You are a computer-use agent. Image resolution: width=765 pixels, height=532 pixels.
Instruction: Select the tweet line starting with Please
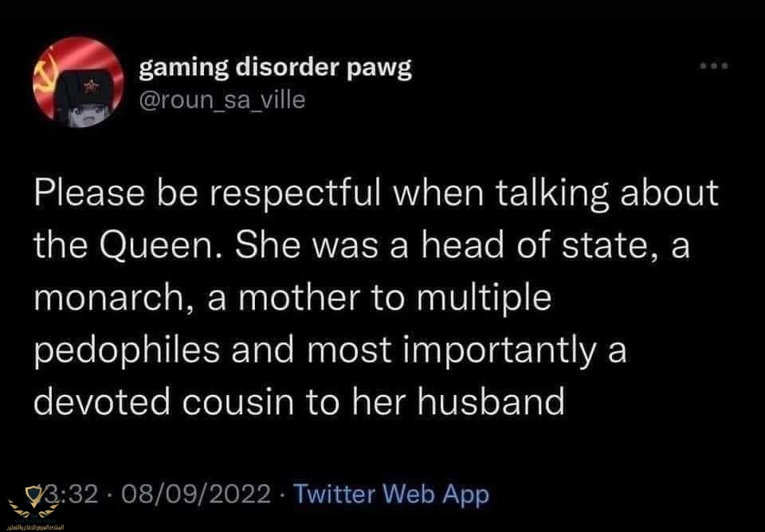coord(376,193)
